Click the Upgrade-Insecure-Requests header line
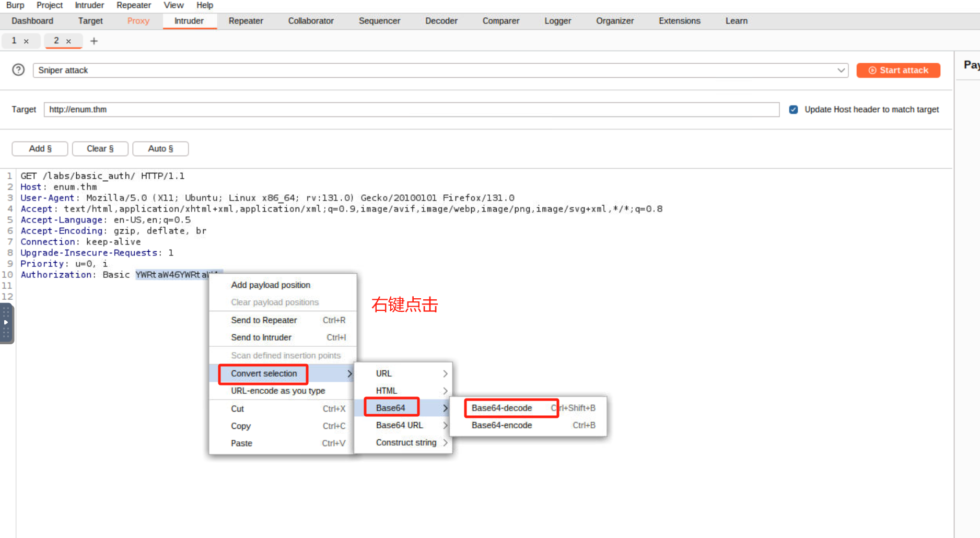This screenshot has width=980, height=538. pyautogui.click(x=97, y=253)
